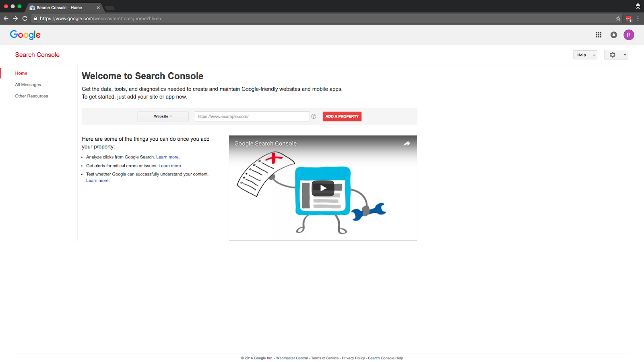Viewport: 644px width, 362px height.
Task: Expand the Help dropdown
Action: [x=585, y=55]
